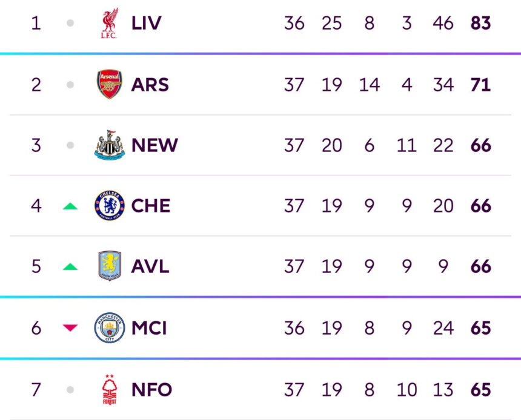
Task: Open the ARS team name
Action: tap(150, 85)
